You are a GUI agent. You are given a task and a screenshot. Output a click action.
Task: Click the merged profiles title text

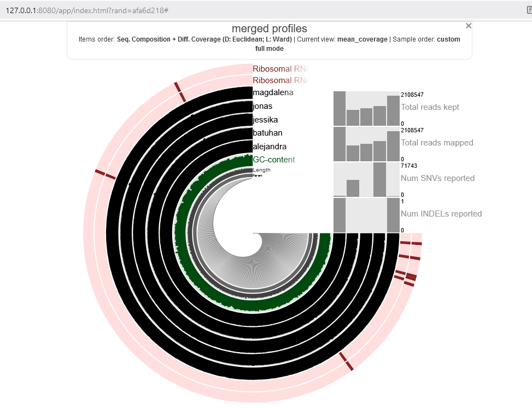(269, 28)
